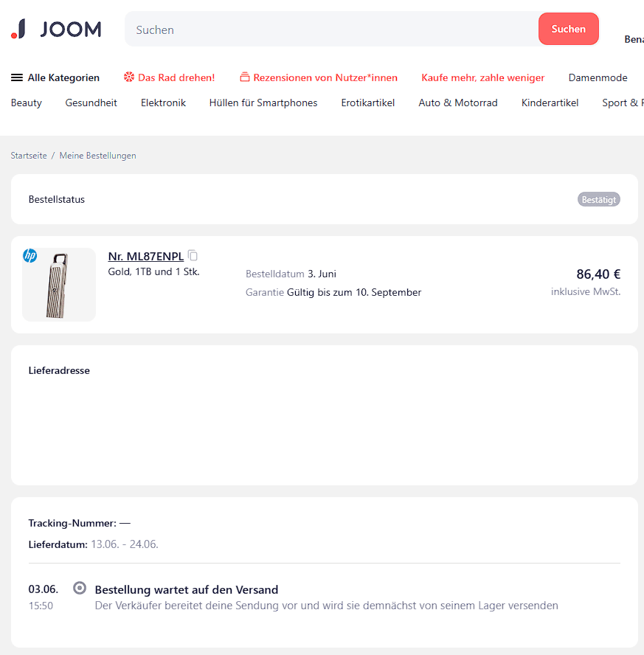The image size is (644, 655).
Task: Select the Gesundheit category
Action: click(91, 103)
